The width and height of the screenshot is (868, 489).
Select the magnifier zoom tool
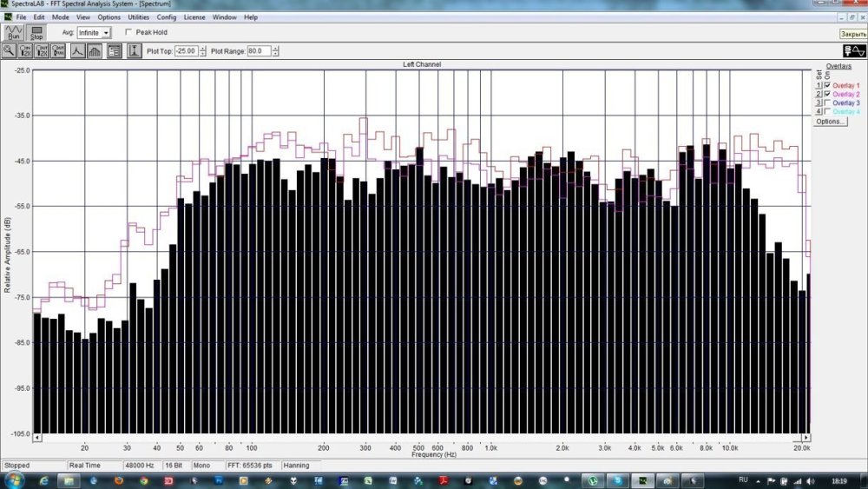coord(9,51)
